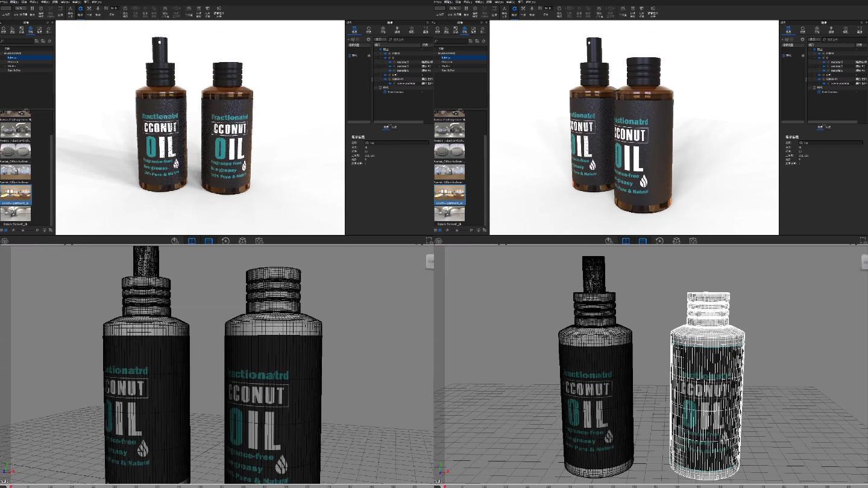Click magnifier icon in left library footer
The height and width of the screenshot is (488, 868).
click(x=37, y=230)
